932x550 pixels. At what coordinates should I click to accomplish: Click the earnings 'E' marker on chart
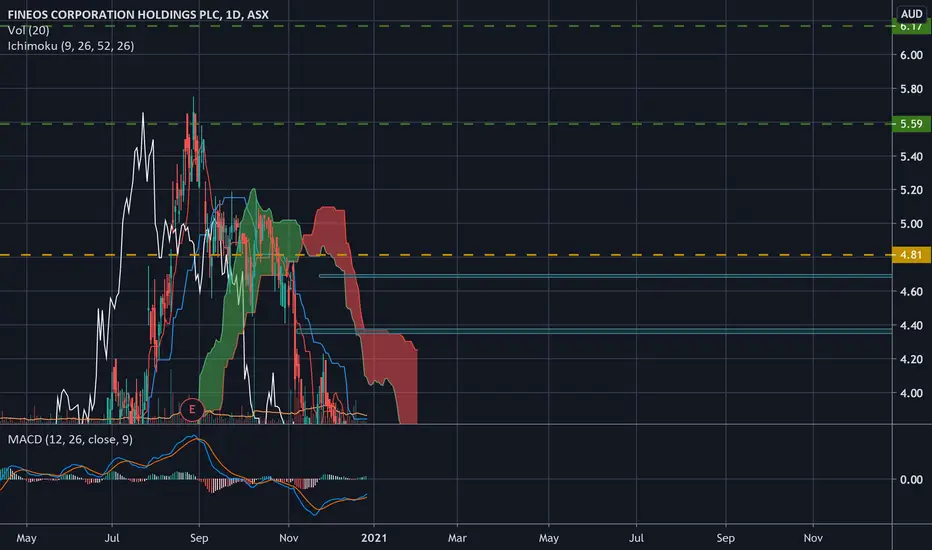[191, 409]
